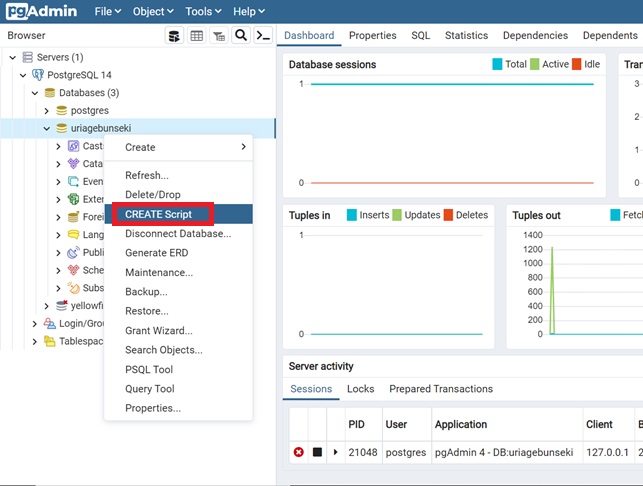Image resolution: width=643 pixels, height=486 pixels.
Task: Click the Total legend color swatch
Action: point(497,64)
